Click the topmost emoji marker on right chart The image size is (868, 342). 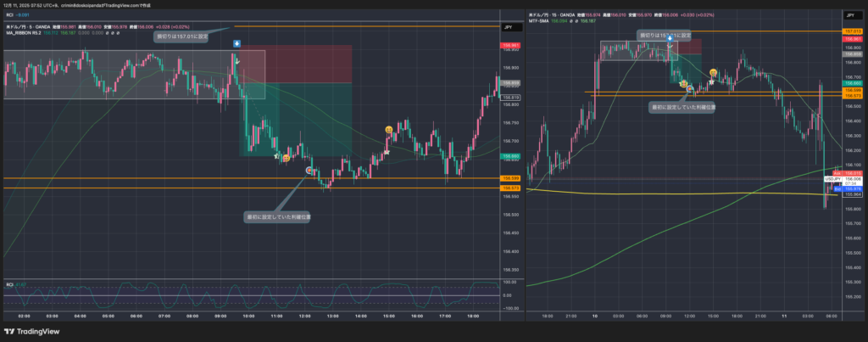(714, 73)
